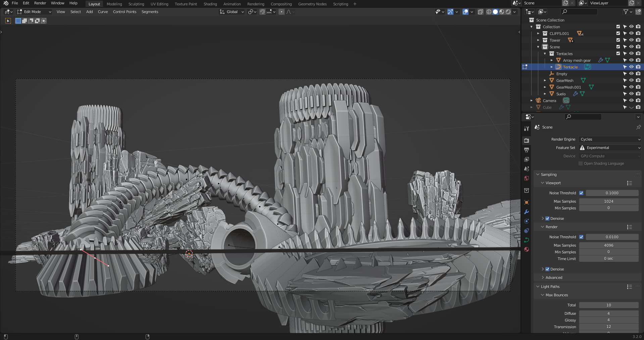644x340 pixels.
Task: Uncheck Denoise under Render sampling
Action: (x=547, y=269)
